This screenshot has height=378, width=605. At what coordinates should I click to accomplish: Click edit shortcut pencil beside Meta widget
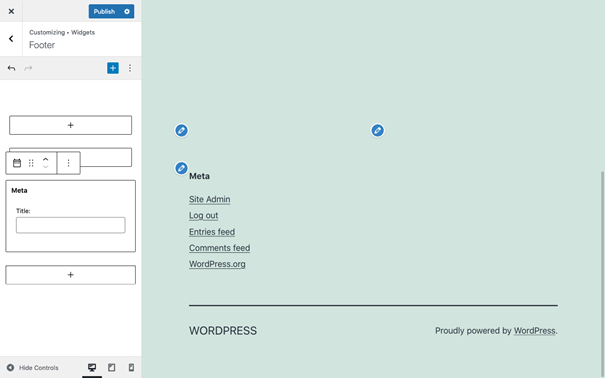coord(181,168)
